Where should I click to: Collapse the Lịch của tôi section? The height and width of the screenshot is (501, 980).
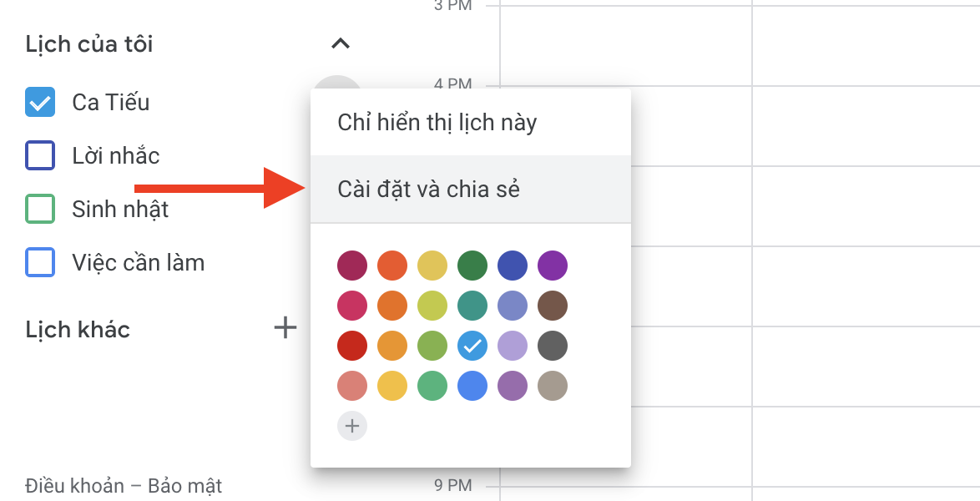[x=341, y=43]
